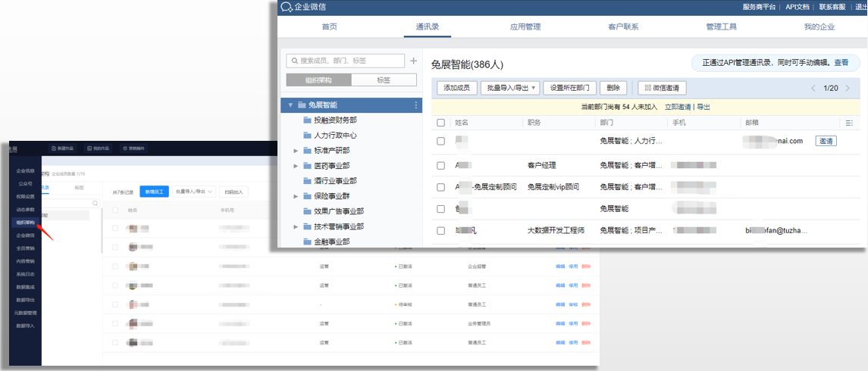Click the folder icon beside 投融资财务部
Viewport: 868px width, 371px height.
307,120
